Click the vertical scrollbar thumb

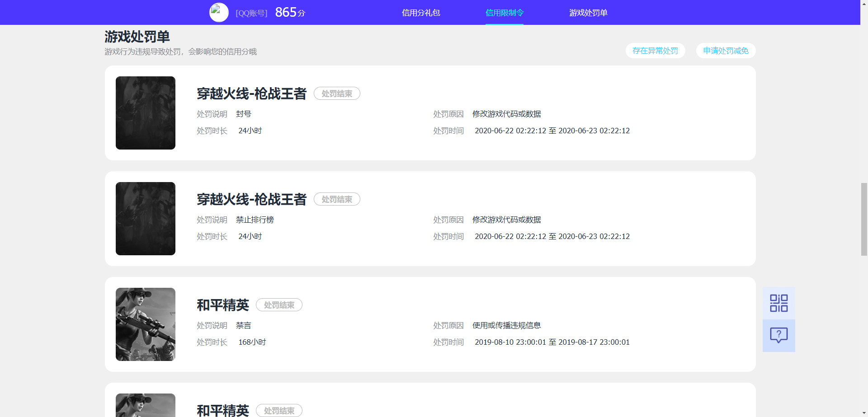[864, 219]
